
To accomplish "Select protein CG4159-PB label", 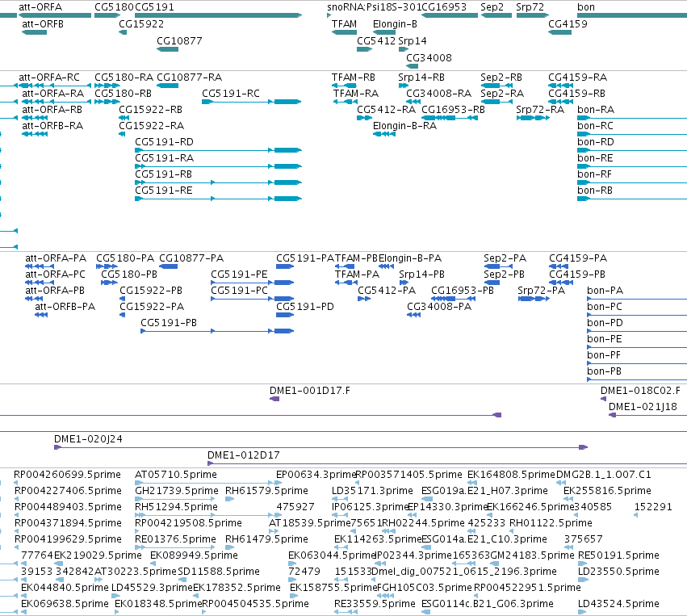I will coord(577,274).
